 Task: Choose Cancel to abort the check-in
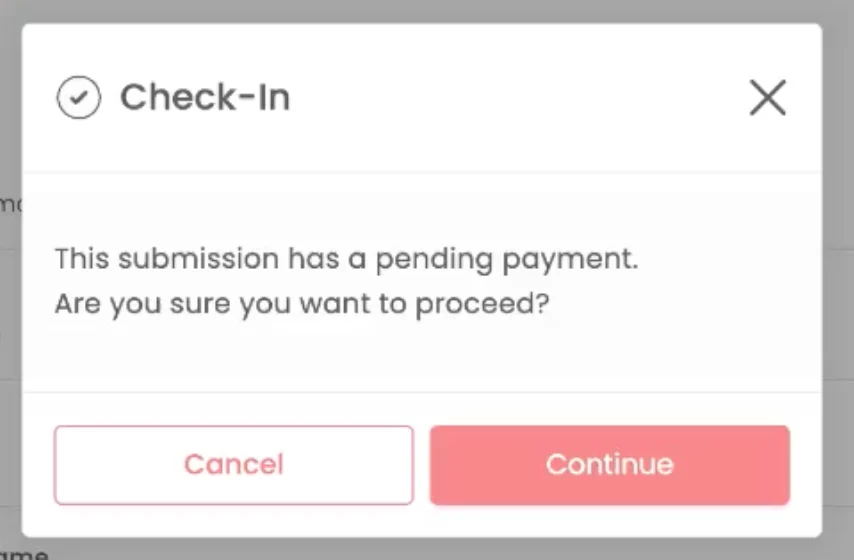tap(234, 465)
